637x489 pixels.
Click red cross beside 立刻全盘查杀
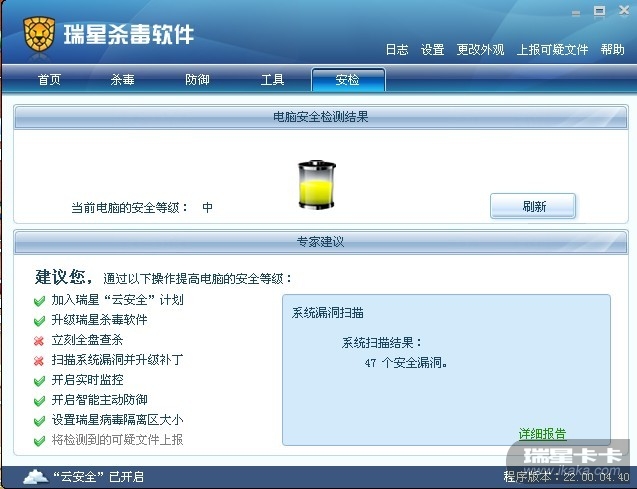39,341
